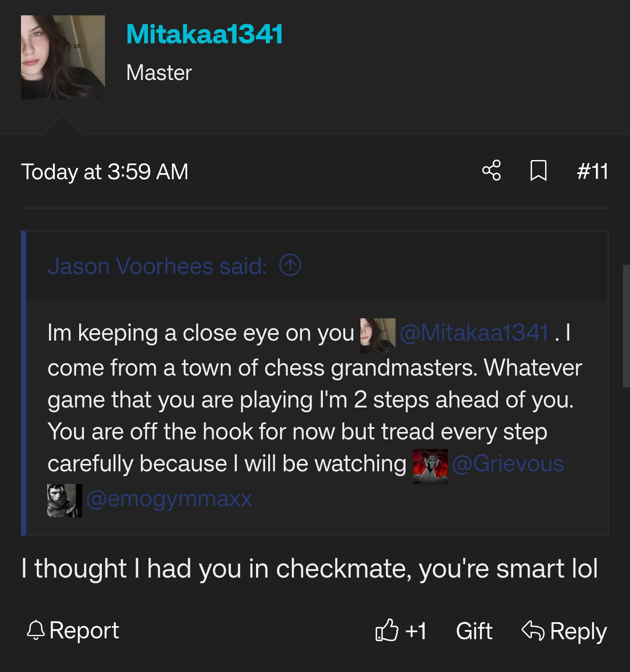
Task: Click the thumbs-up like icon
Action: coord(387,630)
